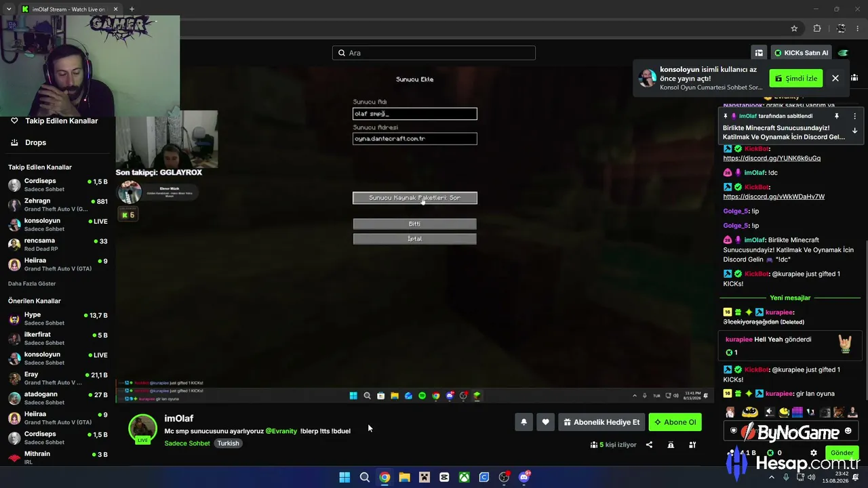Screen dimensions: 868x488
Task: Open chat settings gear icon
Action: tap(814, 453)
